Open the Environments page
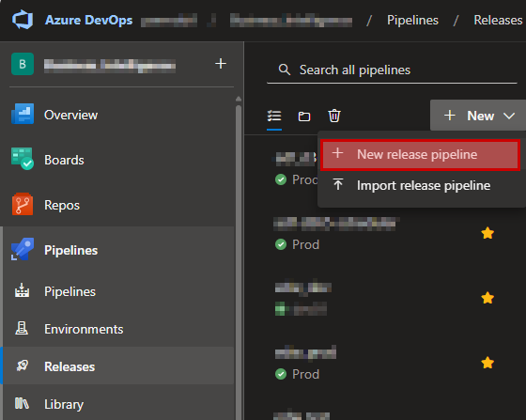Screen dimensions: 526x420 (x=117, y=329)
